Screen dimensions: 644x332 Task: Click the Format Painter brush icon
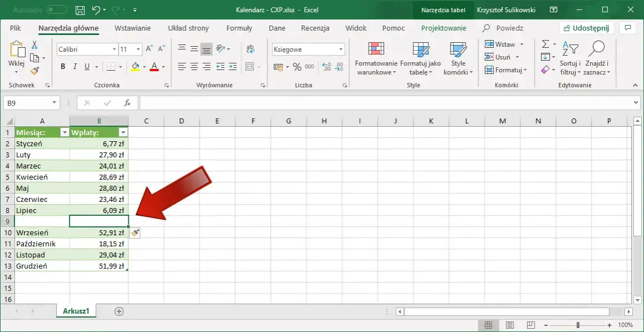click(x=34, y=71)
